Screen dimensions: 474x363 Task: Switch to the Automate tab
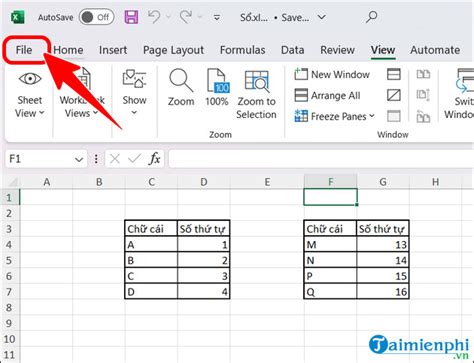tap(435, 50)
